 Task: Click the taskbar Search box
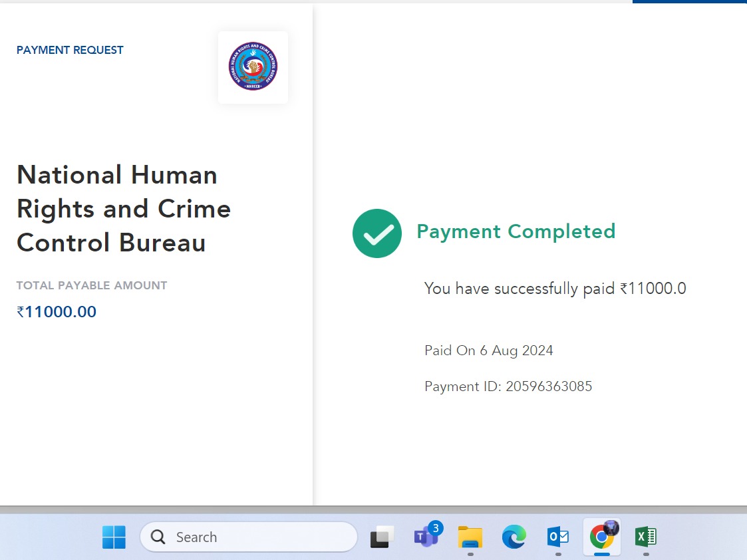point(249,537)
